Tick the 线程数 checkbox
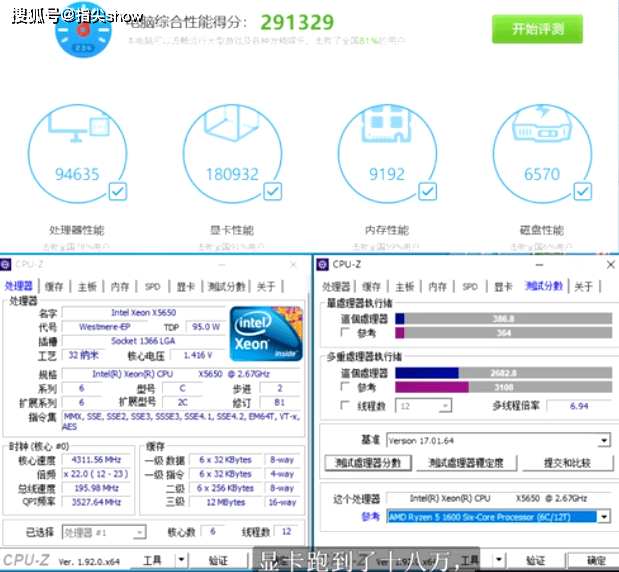 point(345,405)
